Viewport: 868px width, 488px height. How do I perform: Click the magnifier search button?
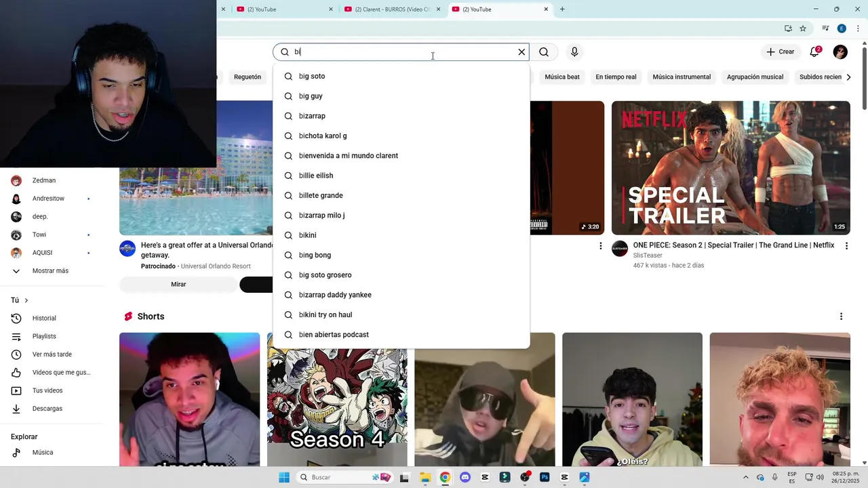(x=544, y=52)
